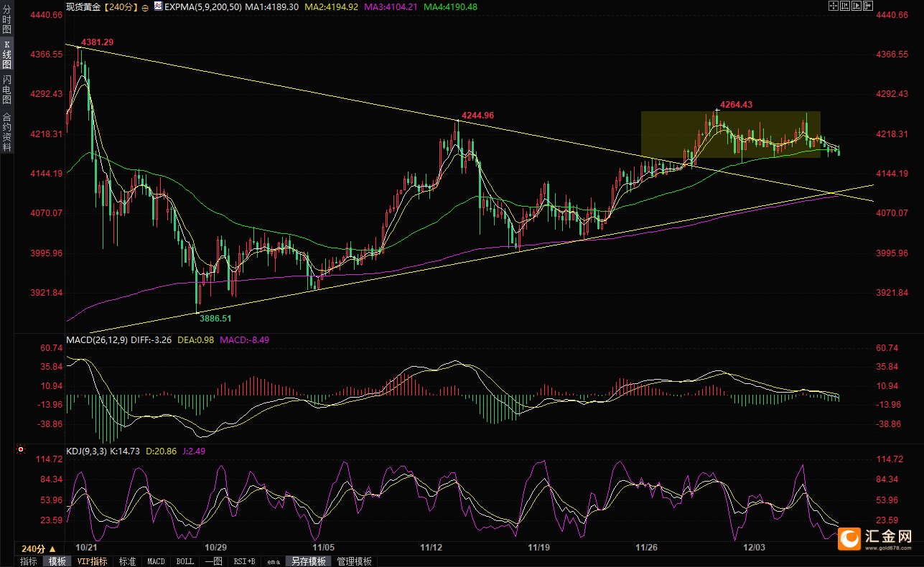Click the 11/12 date on time axis
This screenshot has width=924, height=567.
point(431,548)
